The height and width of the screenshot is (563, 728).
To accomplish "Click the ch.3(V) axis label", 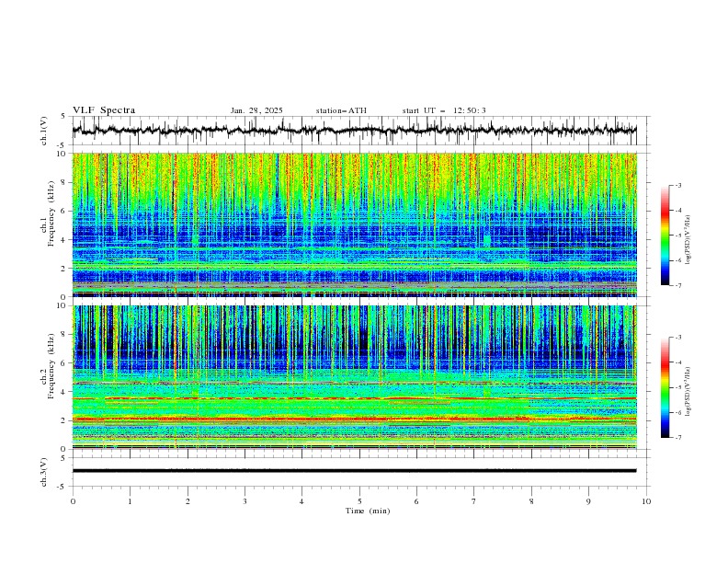I will pyautogui.click(x=44, y=472).
